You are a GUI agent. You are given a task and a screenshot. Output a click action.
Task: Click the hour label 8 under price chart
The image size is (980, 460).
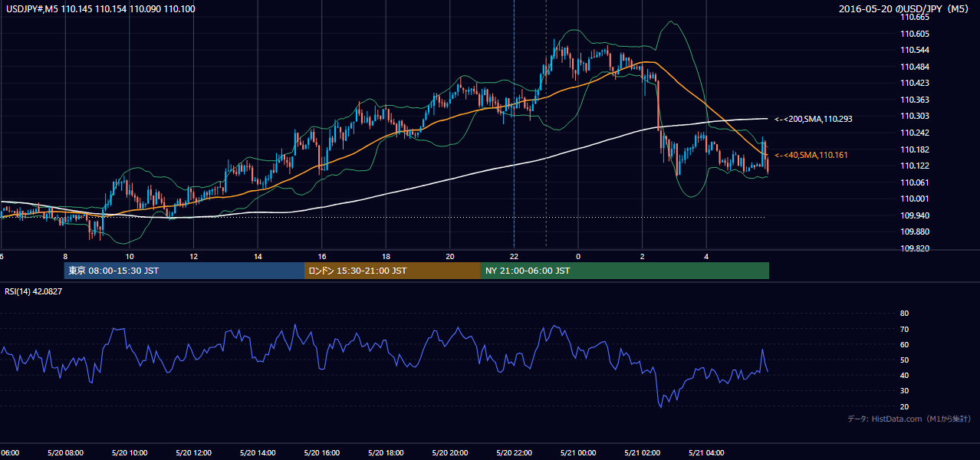[65, 256]
